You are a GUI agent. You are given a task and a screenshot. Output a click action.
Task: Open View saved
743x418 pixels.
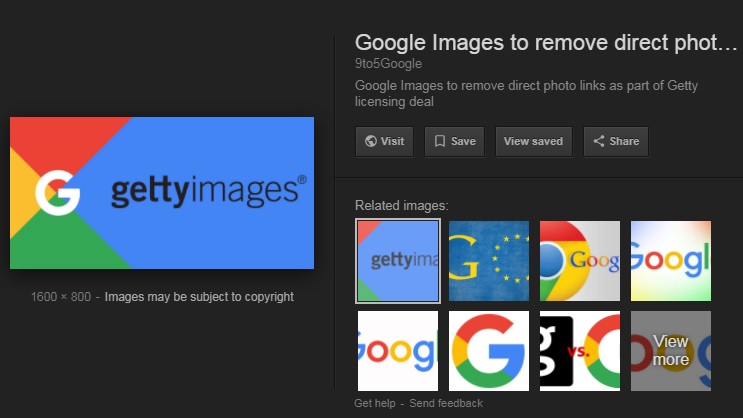(534, 141)
